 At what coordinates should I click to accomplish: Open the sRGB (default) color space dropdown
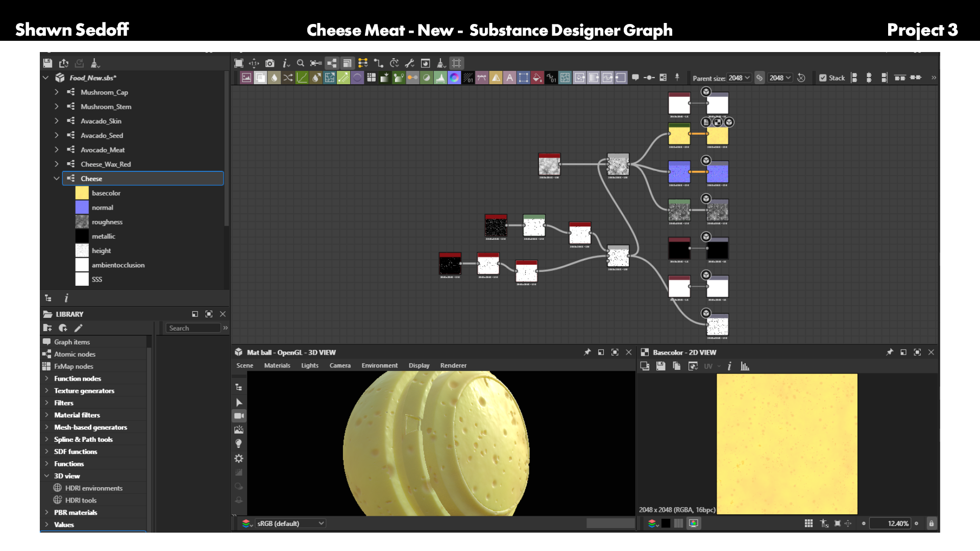[x=290, y=523]
